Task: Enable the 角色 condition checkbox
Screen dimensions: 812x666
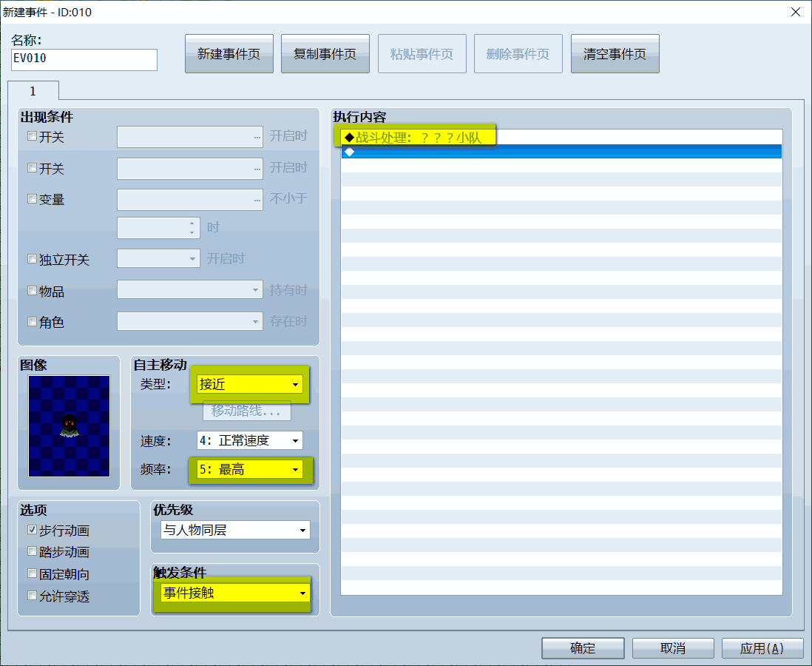Action: point(32,321)
